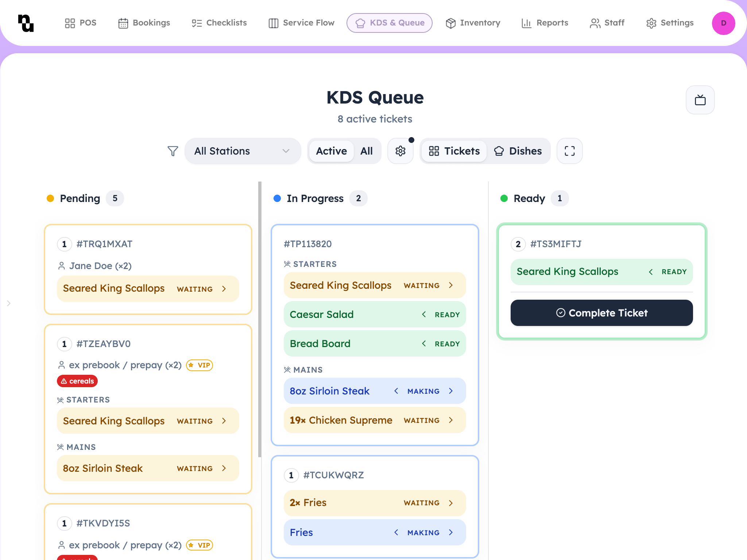The height and width of the screenshot is (560, 747).
Task: Click the fullscreen expand icon
Action: [569, 151]
